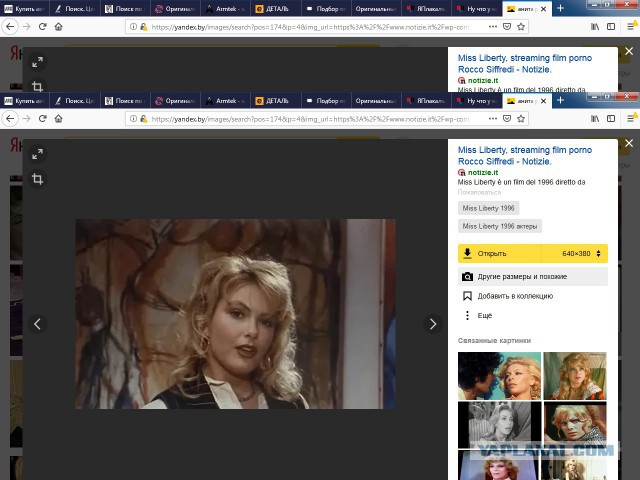Toggle the sidebar icon in the lower browser toolbar

click(x=611, y=119)
